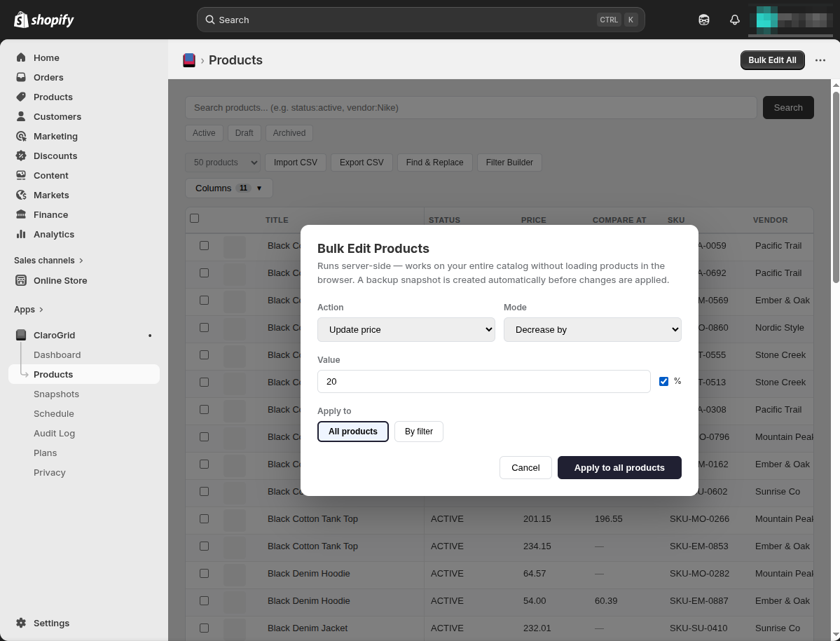840x641 pixels.
Task: Go to Audit Log in sidebar
Action: (x=54, y=433)
